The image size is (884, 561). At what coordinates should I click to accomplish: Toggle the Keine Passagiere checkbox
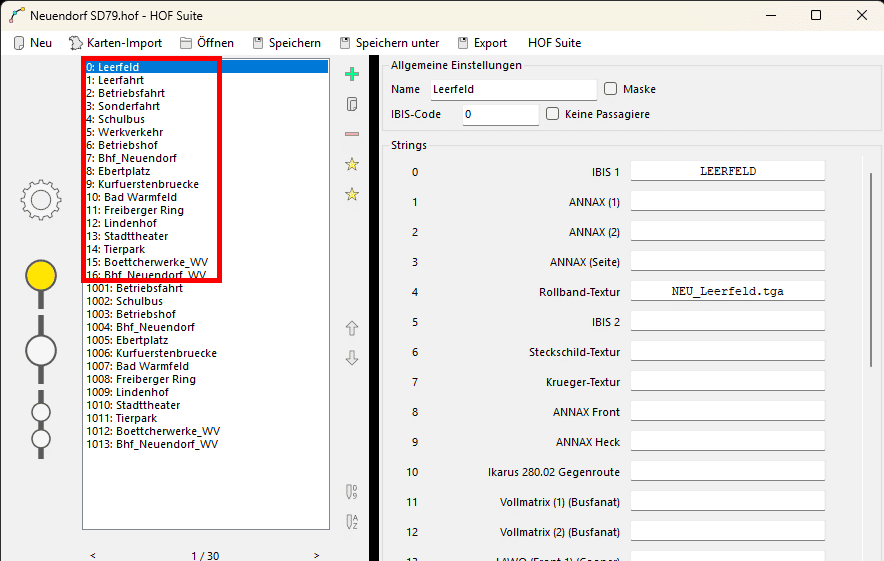(553, 114)
